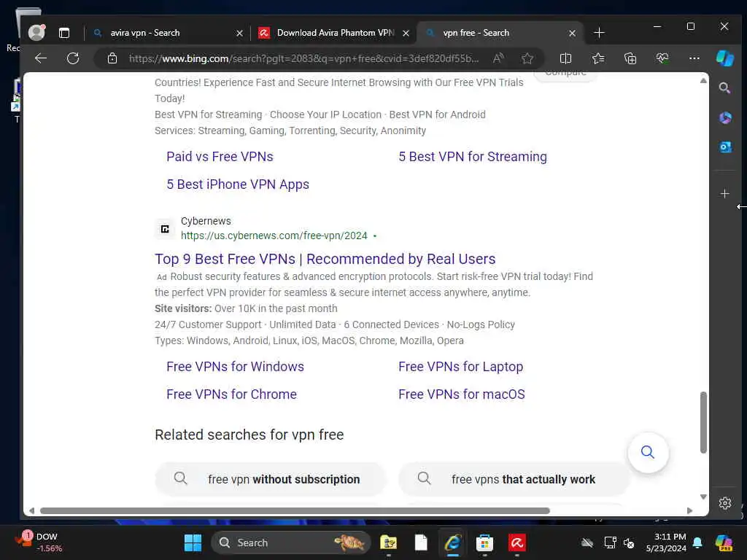Screen dimensions: 747x560
Task: Click scroll down arrow of page
Action: click(x=703, y=497)
